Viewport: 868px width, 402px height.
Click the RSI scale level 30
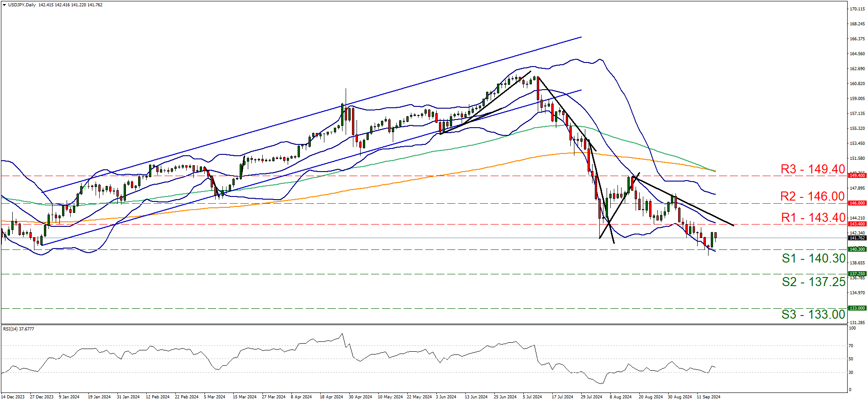tap(851, 373)
